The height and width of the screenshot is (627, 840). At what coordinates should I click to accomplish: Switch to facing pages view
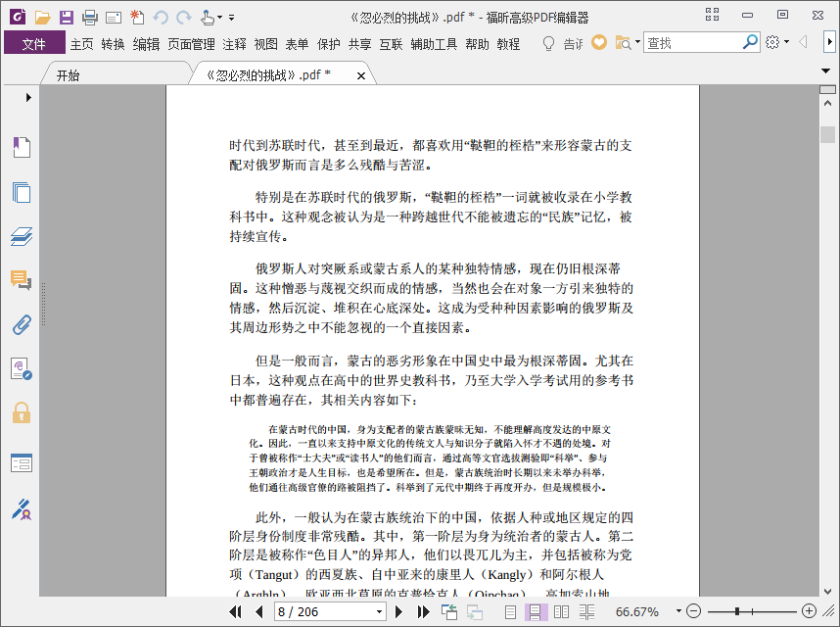561,611
